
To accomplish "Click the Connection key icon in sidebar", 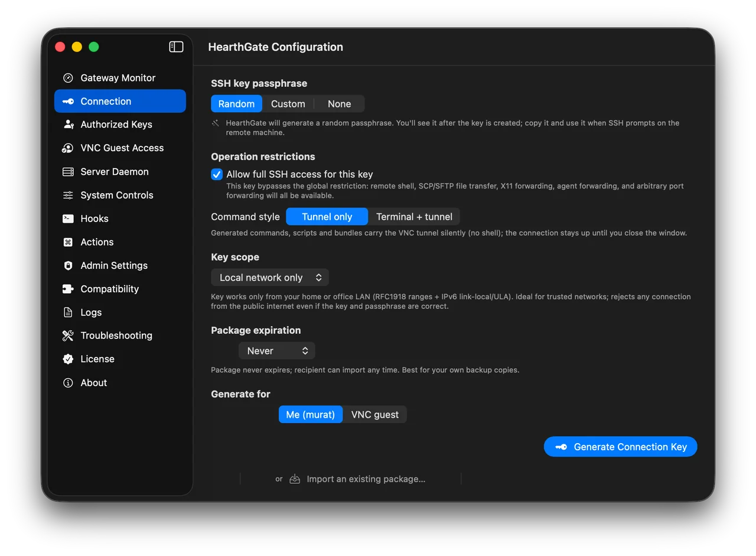I will pyautogui.click(x=68, y=101).
